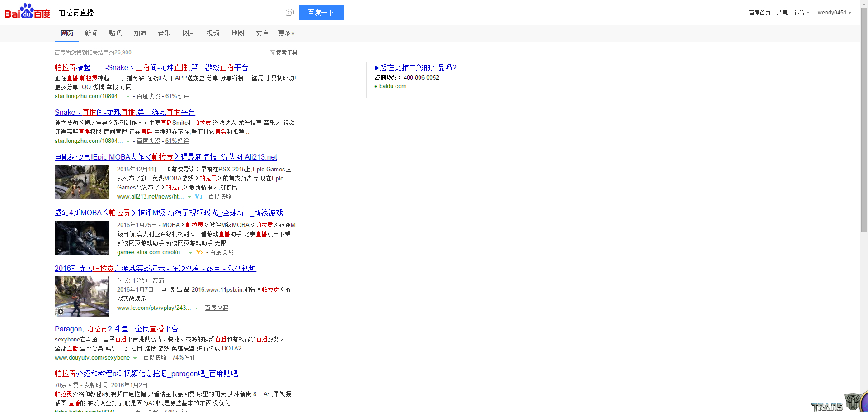The image size is (868, 412).
Task: Play the le.com video thumbnail
Action: pyautogui.click(x=82, y=297)
